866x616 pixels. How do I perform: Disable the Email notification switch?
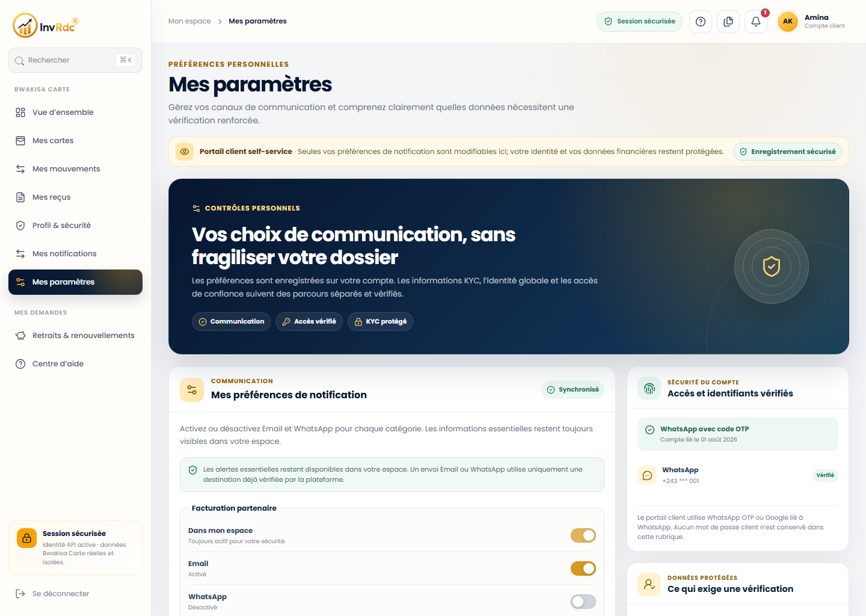point(583,568)
